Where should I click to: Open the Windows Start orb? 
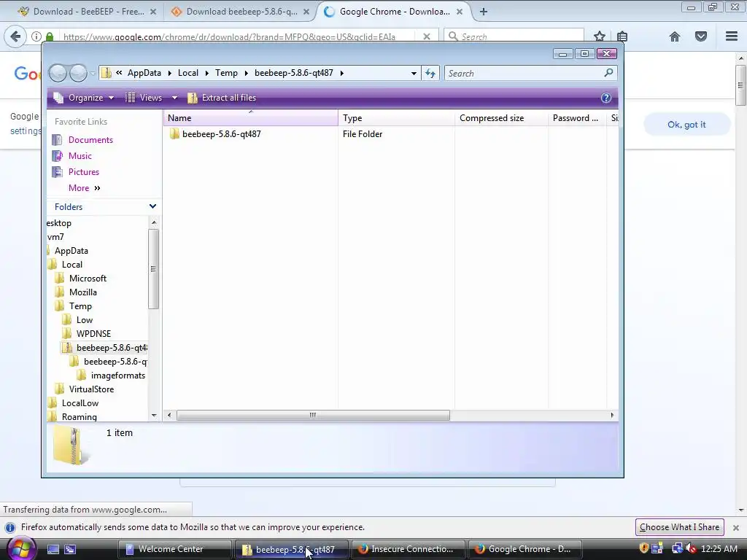pyautogui.click(x=20, y=548)
